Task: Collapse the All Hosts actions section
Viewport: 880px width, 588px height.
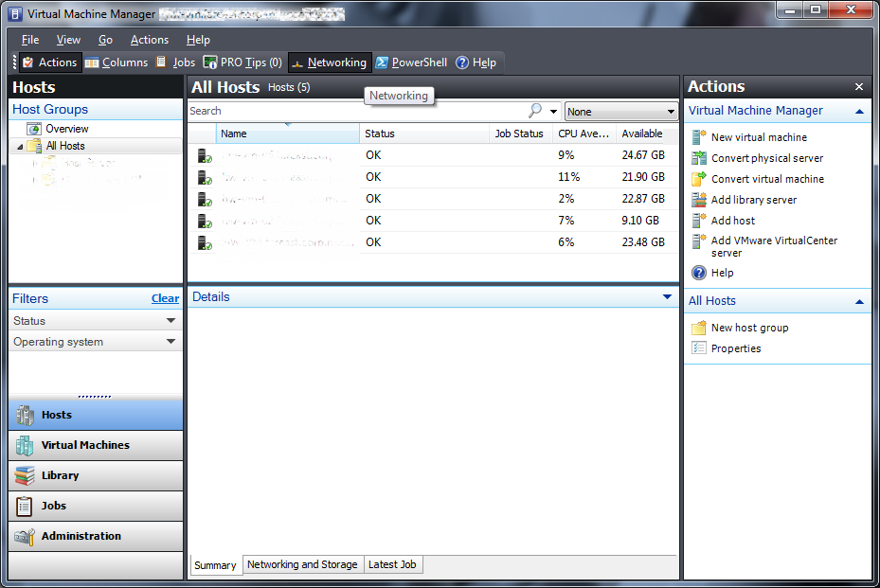Action: 859,301
